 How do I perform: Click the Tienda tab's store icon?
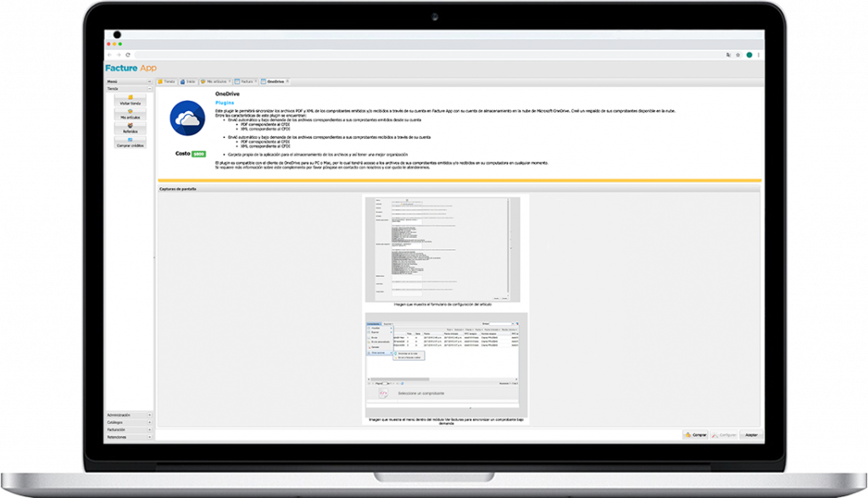pos(160,80)
